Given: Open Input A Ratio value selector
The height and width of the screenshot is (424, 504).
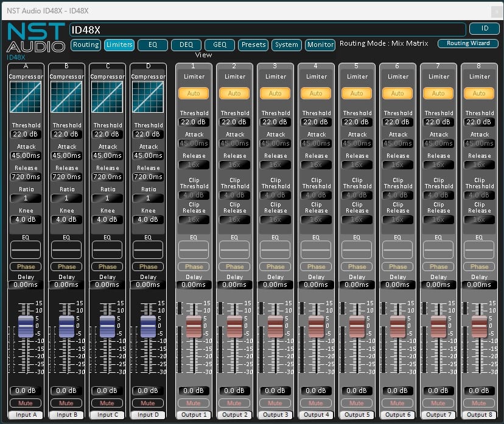Looking at the screenshot, I should [26, 198].
